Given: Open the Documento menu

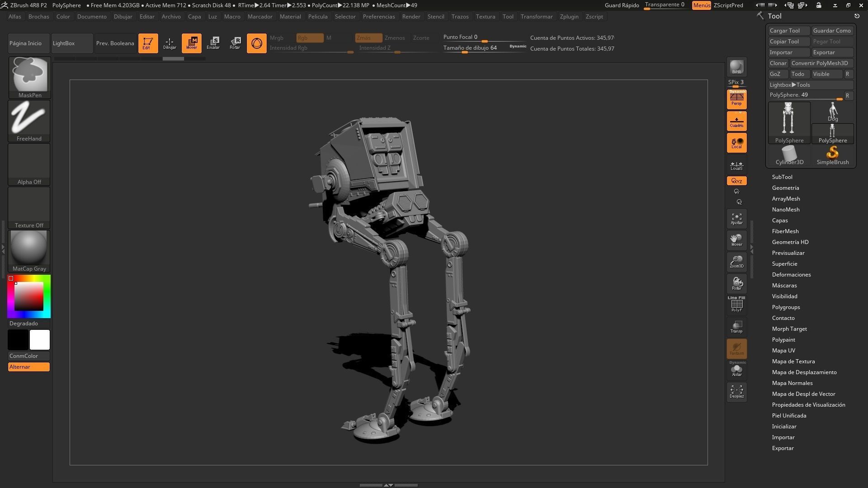Looking at the screenshot, I should point(92,17).
